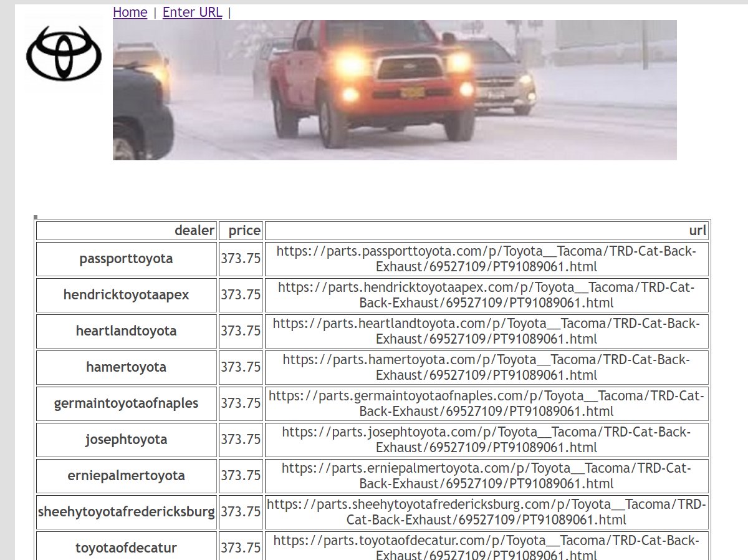Viewport: 748px width, 560px height.
Task: Click the hamertoyota parts URL
Action: pos(487,367)
